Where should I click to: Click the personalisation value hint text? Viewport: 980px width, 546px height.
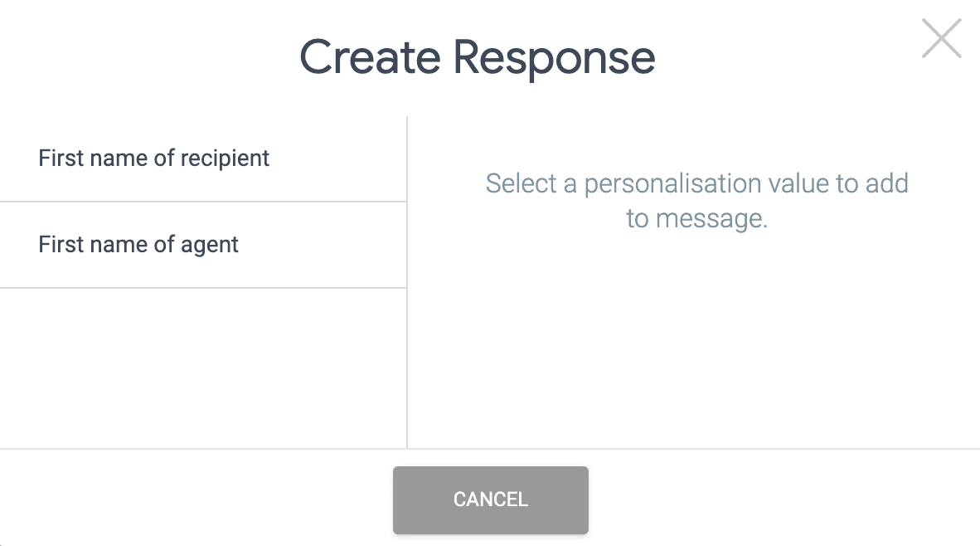[697, 201]
